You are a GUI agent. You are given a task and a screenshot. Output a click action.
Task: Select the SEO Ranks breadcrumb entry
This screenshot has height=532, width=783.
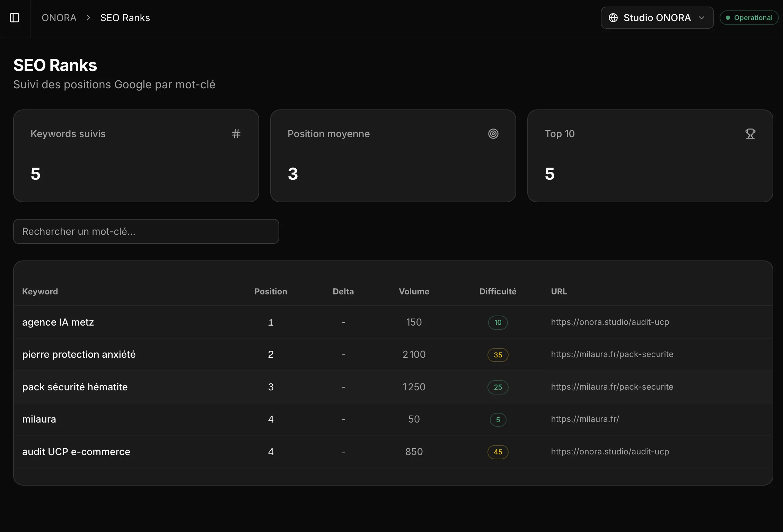[125, 18]
